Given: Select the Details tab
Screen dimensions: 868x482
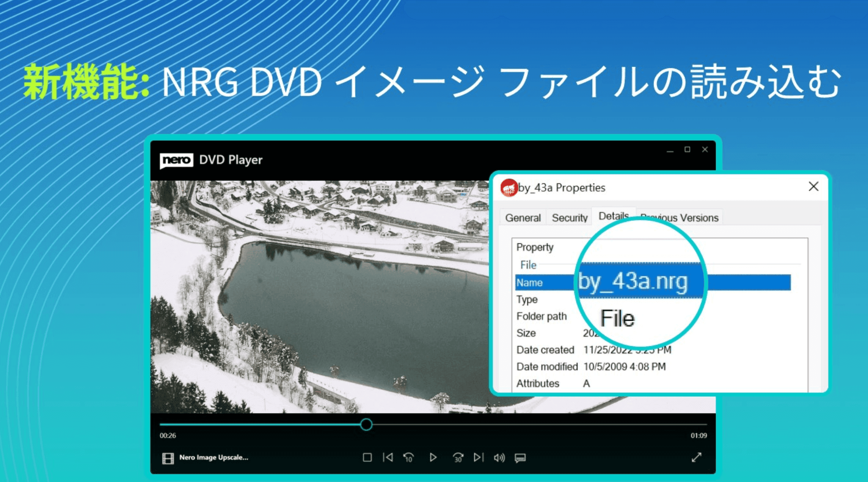Looking at the screenshot, I should pos(613,216).
